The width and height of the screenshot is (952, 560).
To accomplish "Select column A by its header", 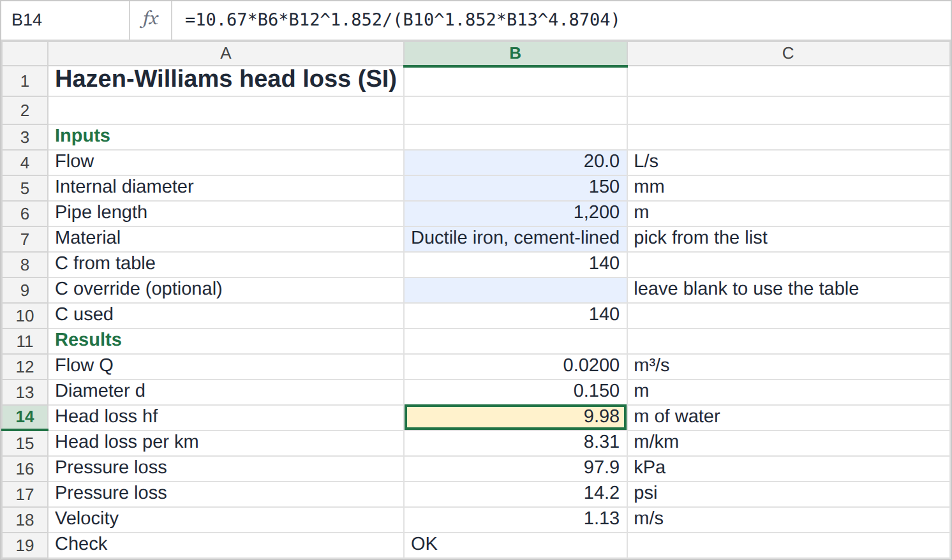I will [226, 54].
